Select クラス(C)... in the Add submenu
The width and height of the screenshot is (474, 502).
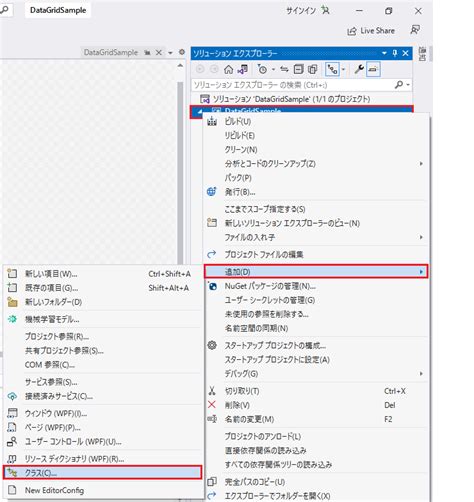(102, 473)
